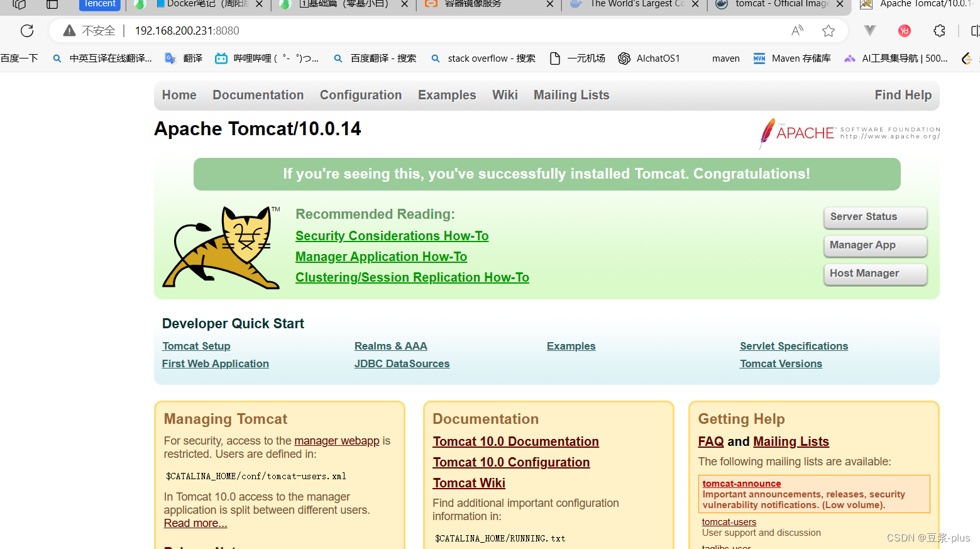The image size is (980, 549).
Task: Open the 一元机场 bookmark
Action: click(x=577, y=58)
